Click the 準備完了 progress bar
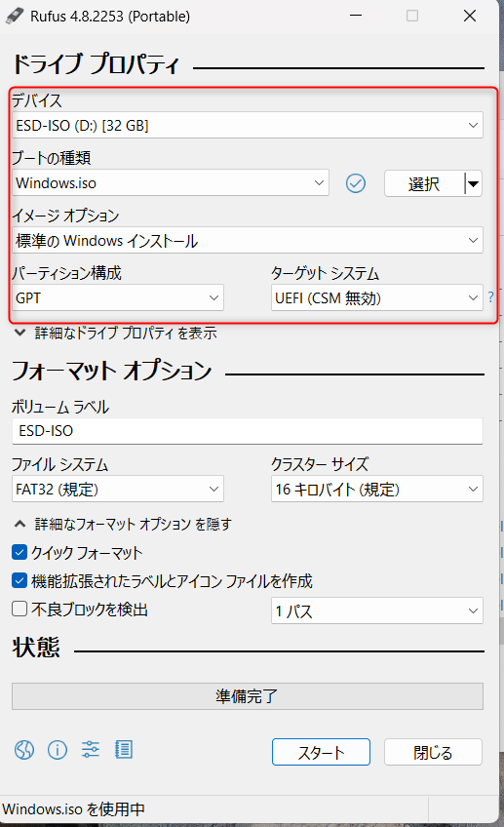Viewport: 504px width, 827px height. point(248,696)
